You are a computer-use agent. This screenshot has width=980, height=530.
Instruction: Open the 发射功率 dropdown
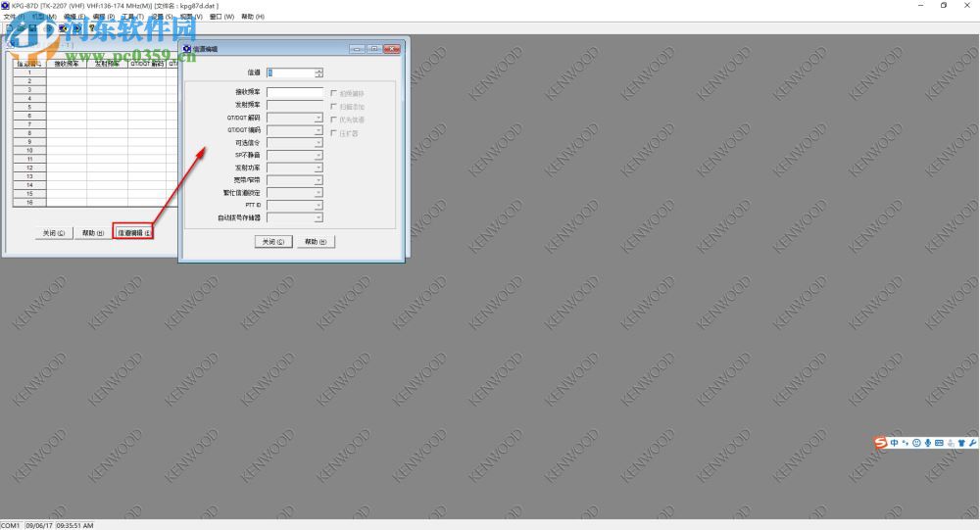pyautogui.click(x=318, y=168)
